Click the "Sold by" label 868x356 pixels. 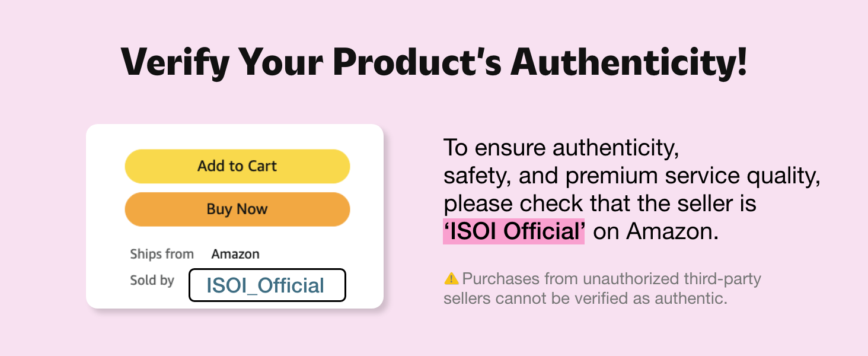pos(152,280)
